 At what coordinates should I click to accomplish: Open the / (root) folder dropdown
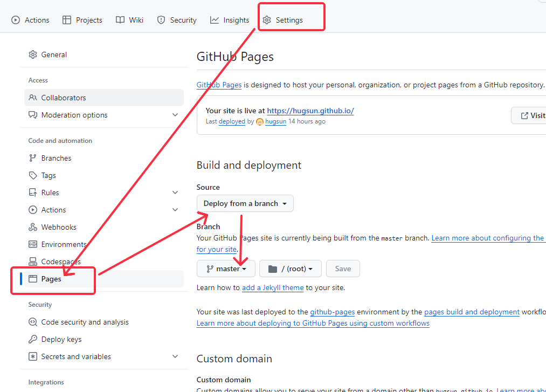point(290,269)
